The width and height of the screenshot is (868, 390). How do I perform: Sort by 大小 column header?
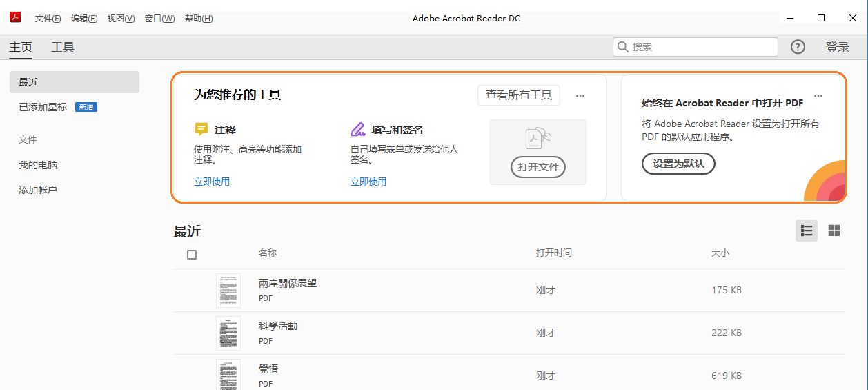click(x=720, y=253)
